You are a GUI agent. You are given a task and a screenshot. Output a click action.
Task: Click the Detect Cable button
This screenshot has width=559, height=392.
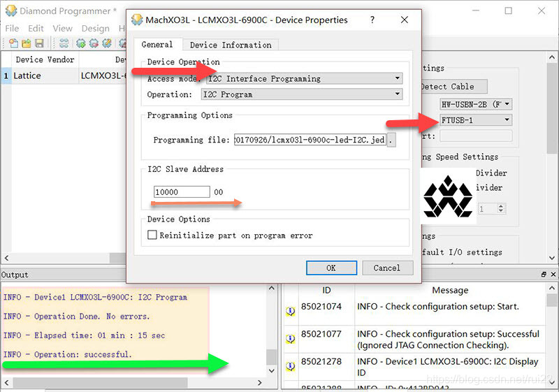tap(452, 87)
